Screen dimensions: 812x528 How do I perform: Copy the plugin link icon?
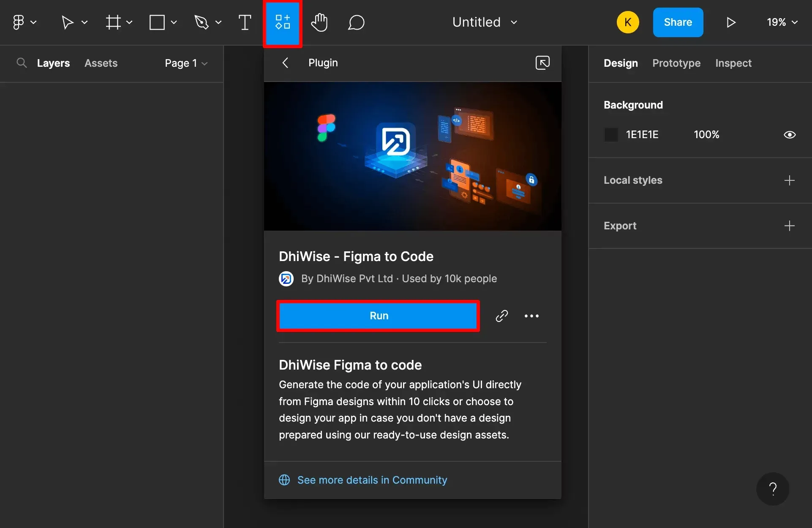[501, 316]
